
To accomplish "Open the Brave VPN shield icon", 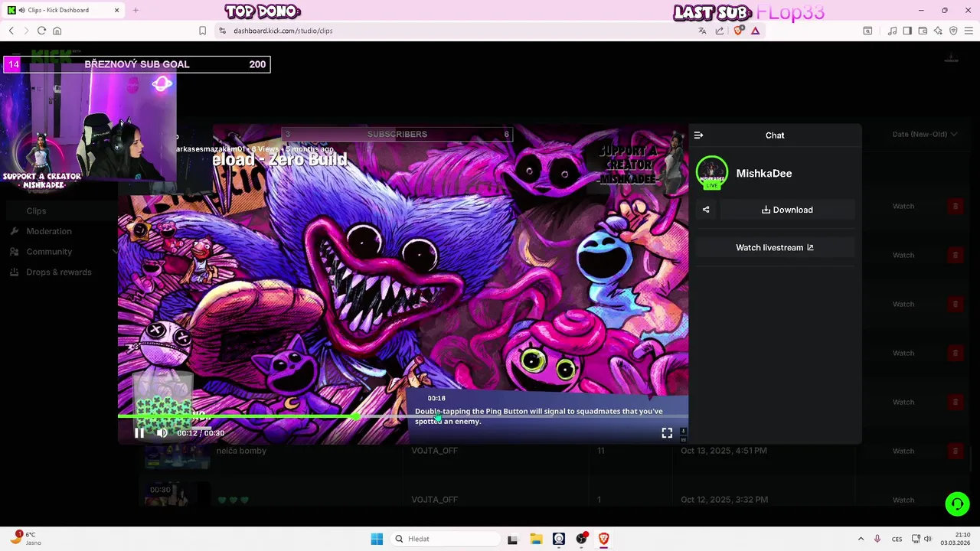I will coord(953,31).
